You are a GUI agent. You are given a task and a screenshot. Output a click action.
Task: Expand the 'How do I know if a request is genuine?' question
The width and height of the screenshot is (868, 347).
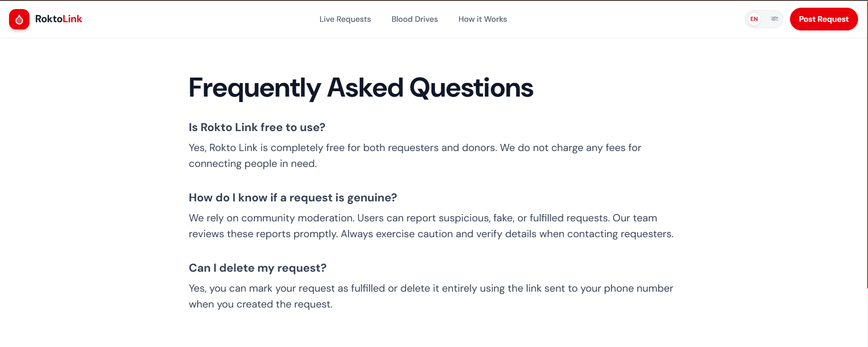click(293, 197)
